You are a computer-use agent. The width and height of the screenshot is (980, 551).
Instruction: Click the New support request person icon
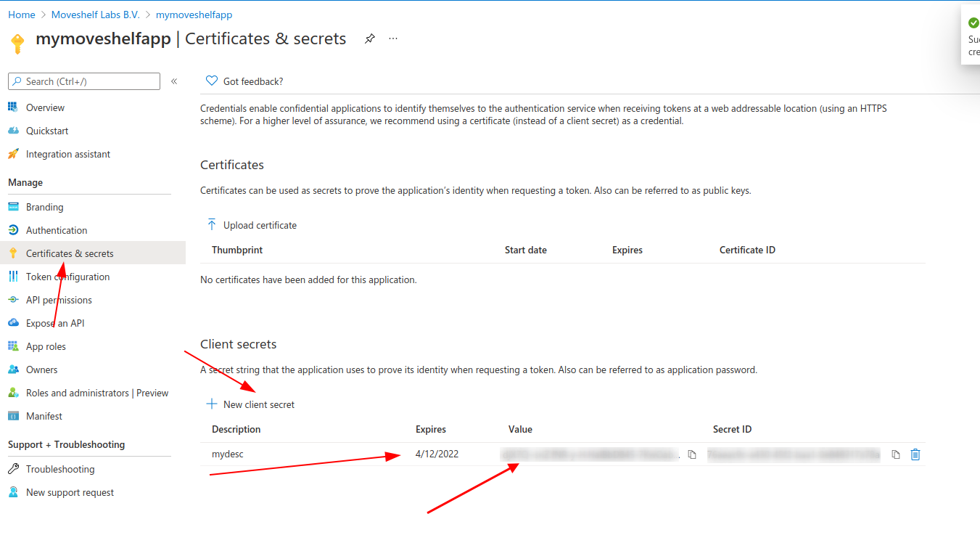pyautogui.click(x=13, y=492)
